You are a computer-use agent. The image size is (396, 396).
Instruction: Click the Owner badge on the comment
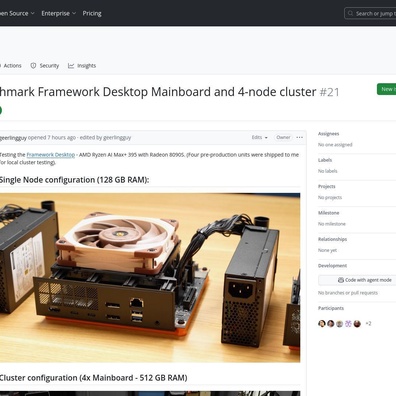coord(283,137)
